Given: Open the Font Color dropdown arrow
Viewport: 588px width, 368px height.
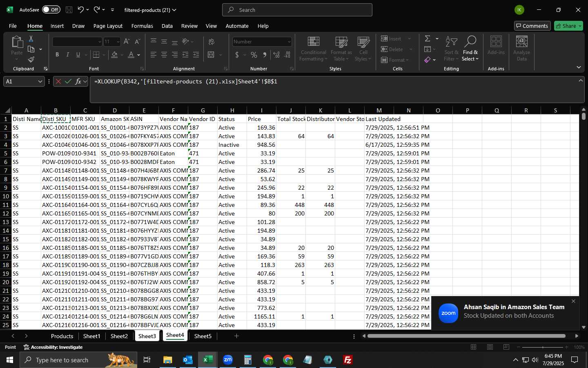Looking at the screenshot, I should 139,55.
